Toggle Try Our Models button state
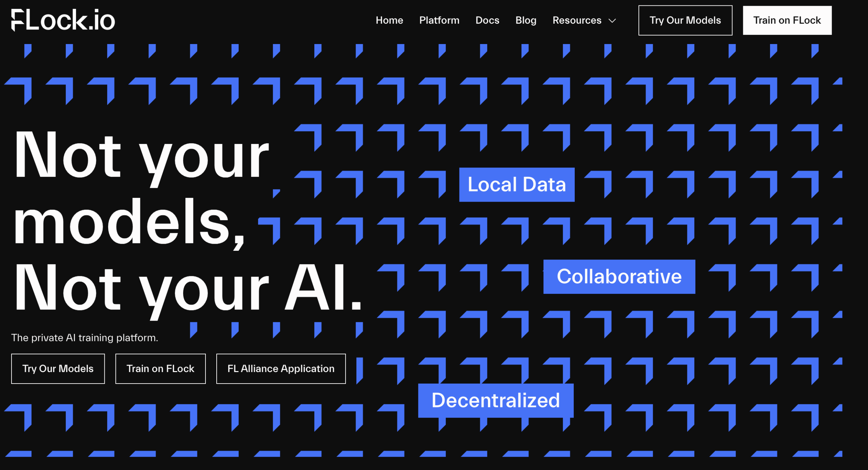This screenshot has width=868, height=470. click(x=686, y=20)
